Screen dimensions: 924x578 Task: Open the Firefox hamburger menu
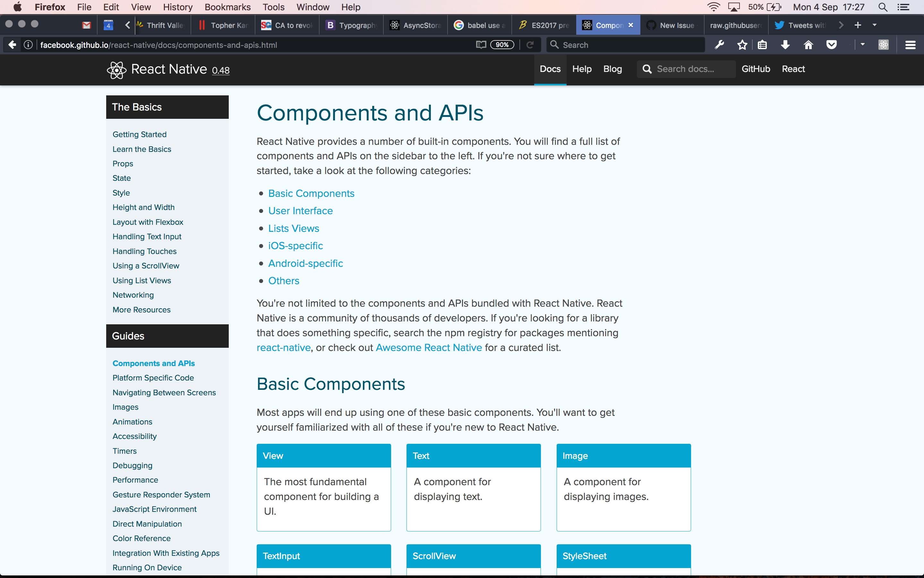pos(911,45)
